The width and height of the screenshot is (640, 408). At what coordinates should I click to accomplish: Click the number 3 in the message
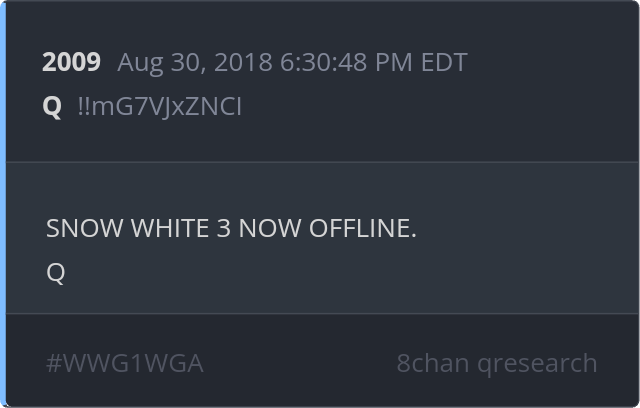pyautogui.click(x=224, y=228)
